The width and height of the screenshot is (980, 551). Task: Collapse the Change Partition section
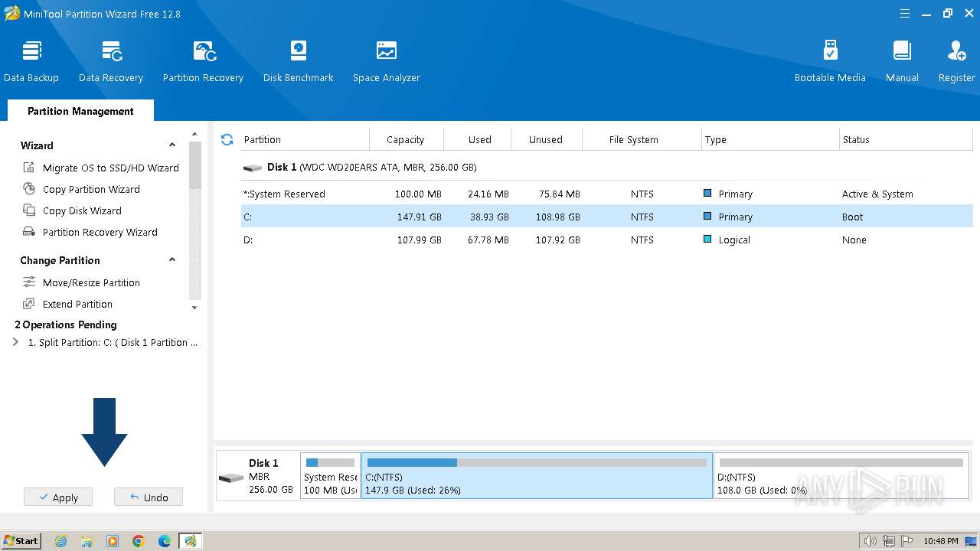point(172,260)
